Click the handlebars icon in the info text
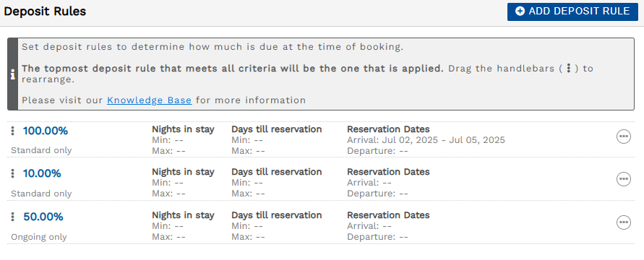The height and width of the screenshot is (260, 644). click(x=568, y=68)
